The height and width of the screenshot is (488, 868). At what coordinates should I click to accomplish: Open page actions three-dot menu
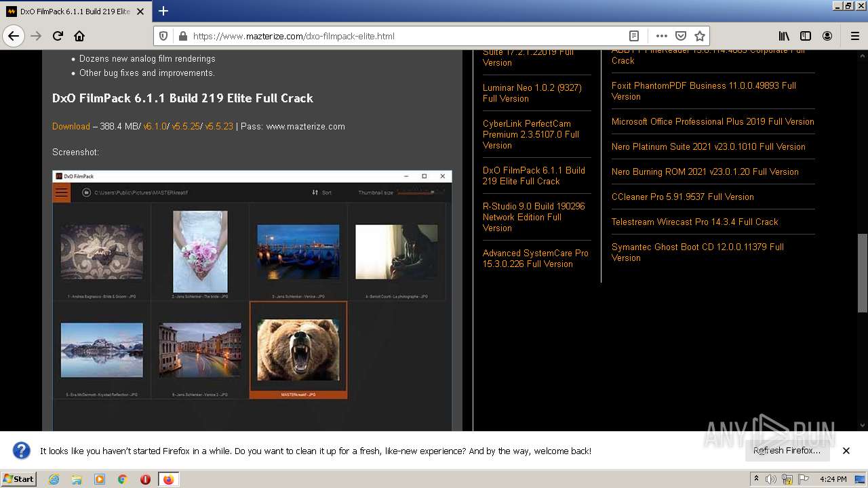coord(662,36)
